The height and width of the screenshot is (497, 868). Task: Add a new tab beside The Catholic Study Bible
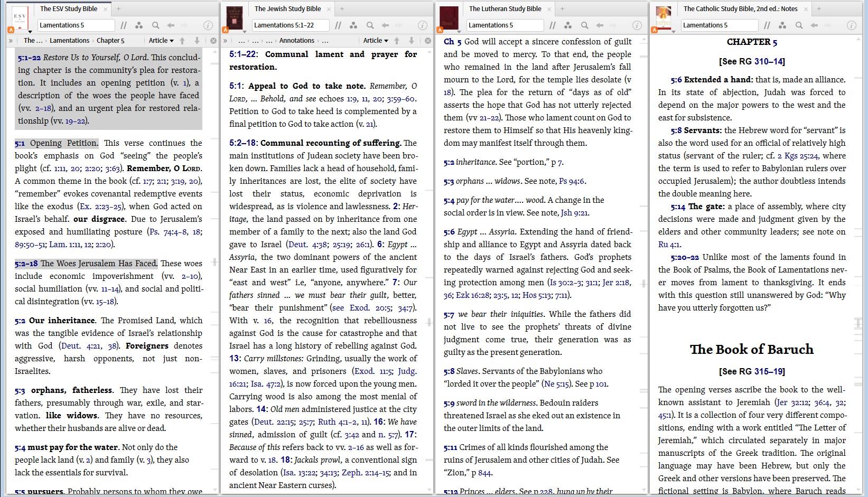coord(819,9)
